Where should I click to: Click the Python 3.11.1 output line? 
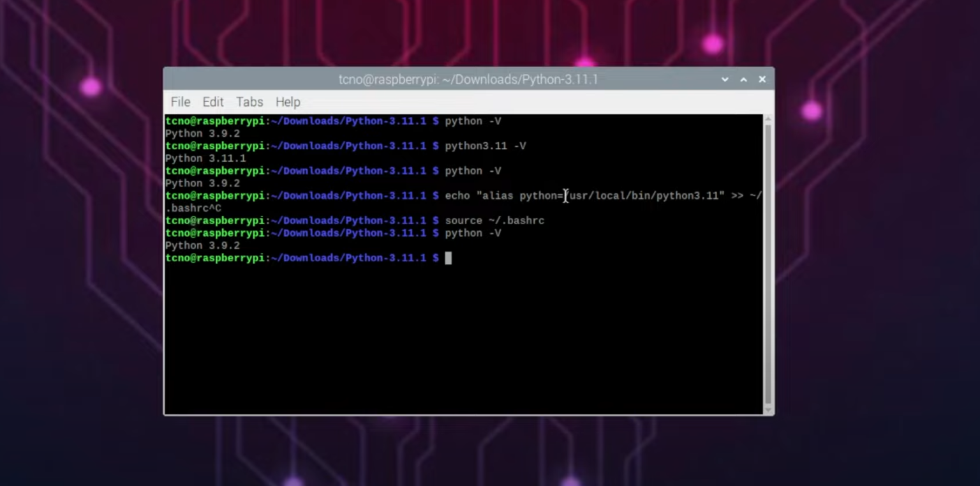click(x=205, y=158)
